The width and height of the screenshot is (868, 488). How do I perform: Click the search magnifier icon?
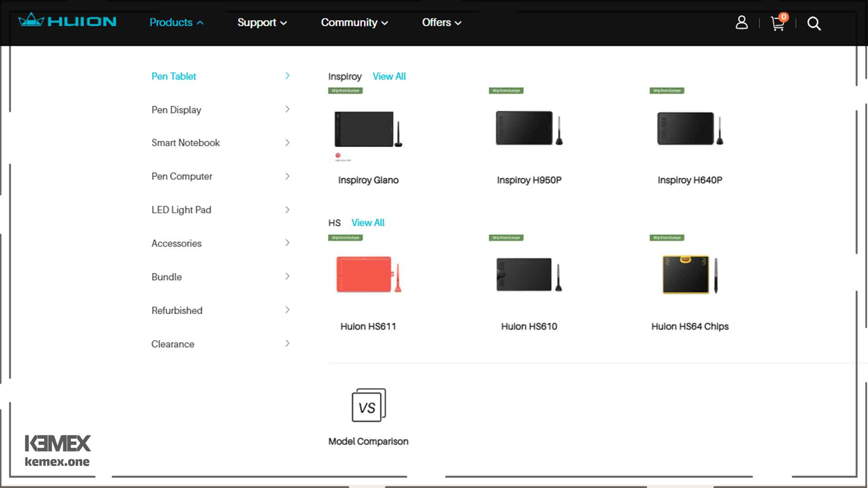pyautogui.click(x=814, y=23)
